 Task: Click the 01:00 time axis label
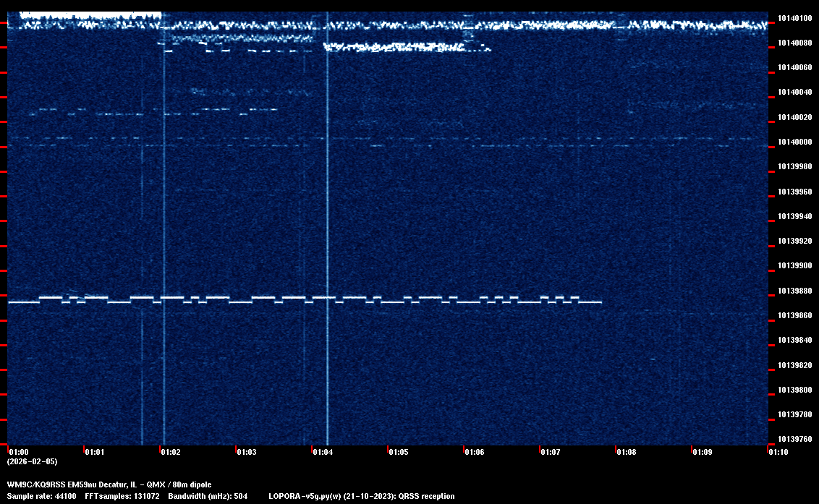tap(18, 452)
